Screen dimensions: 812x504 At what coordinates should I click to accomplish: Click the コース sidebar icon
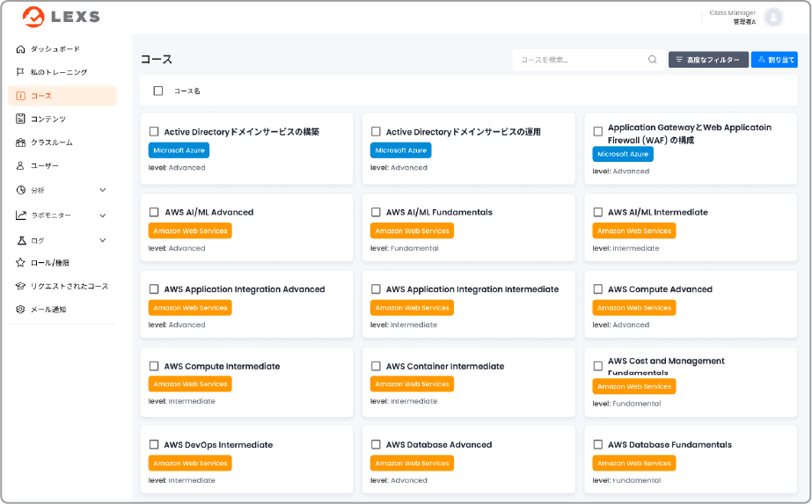tap(21, 96)
